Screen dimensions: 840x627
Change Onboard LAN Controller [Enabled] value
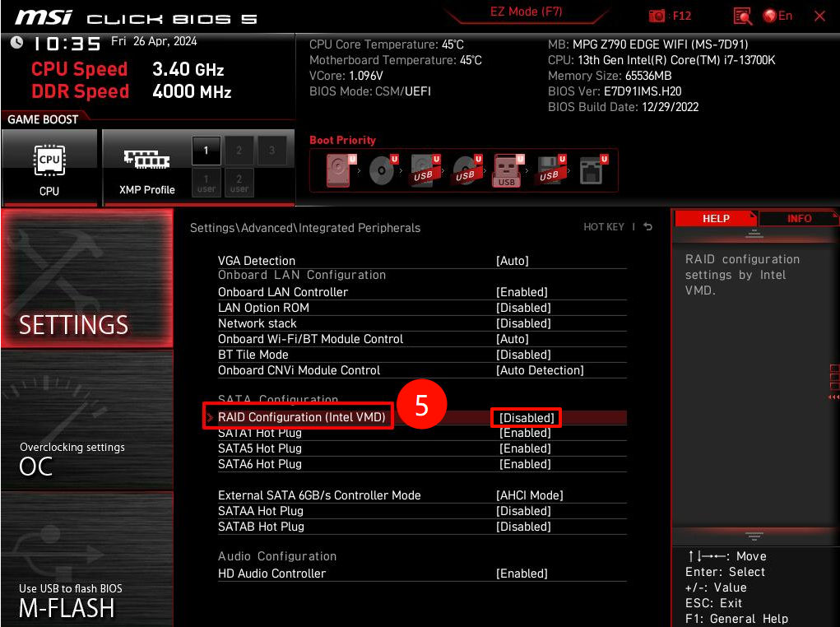pyautogui.click(x=522, y=292)
